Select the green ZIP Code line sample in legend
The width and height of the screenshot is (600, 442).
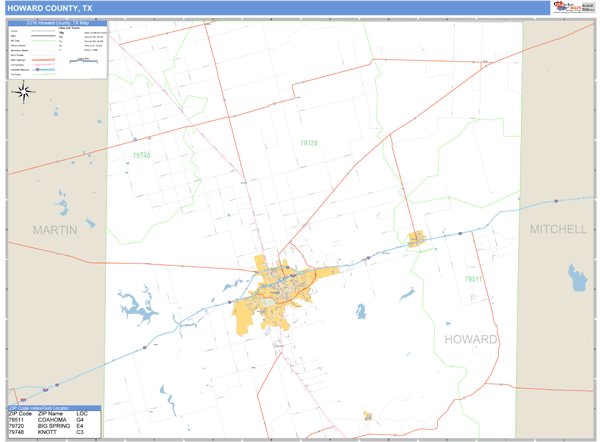[x=43, y=41]
